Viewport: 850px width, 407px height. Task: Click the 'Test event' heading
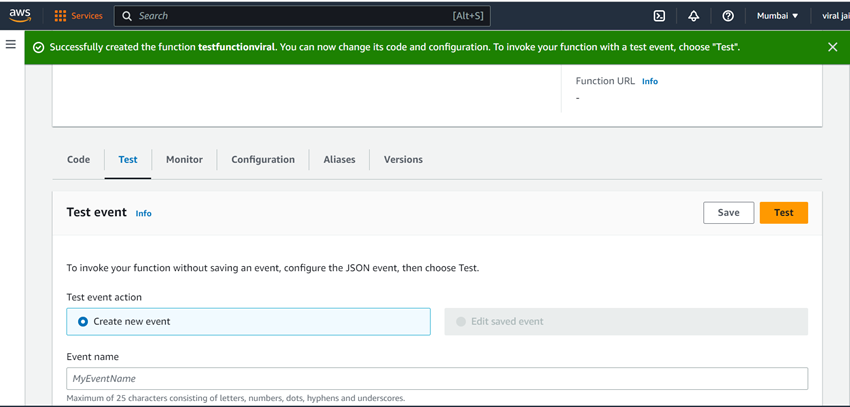click(96, 212)
